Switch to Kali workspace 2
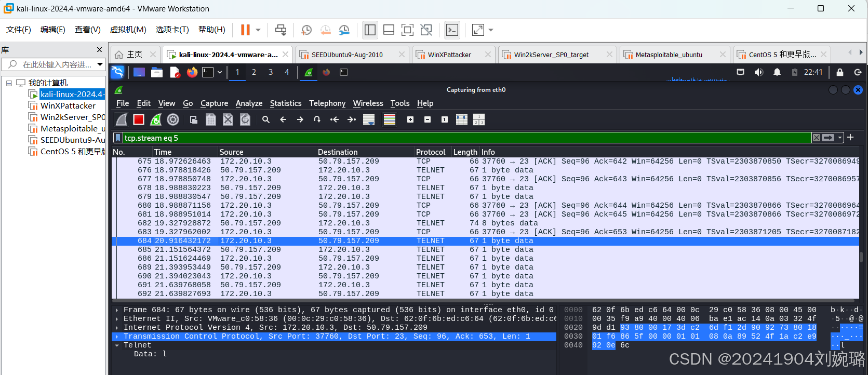Image resolution: width=868 pixels, height=375 pixels. click(254, 72)
